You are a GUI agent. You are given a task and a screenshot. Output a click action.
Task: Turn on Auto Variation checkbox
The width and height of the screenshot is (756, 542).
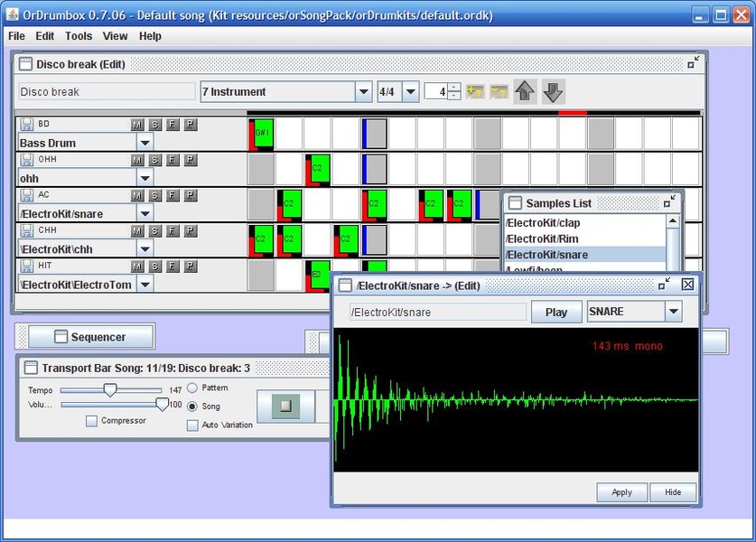pyautogui.click(x=192, y=425)
